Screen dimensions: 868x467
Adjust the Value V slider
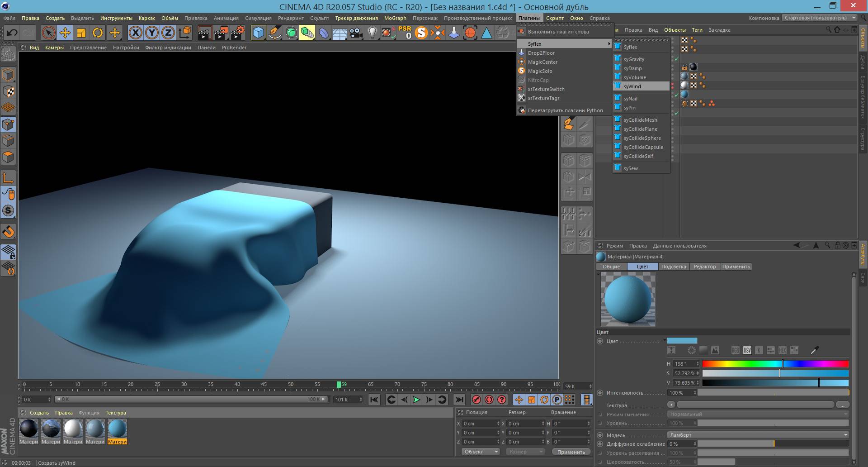(x=775, y=383)
